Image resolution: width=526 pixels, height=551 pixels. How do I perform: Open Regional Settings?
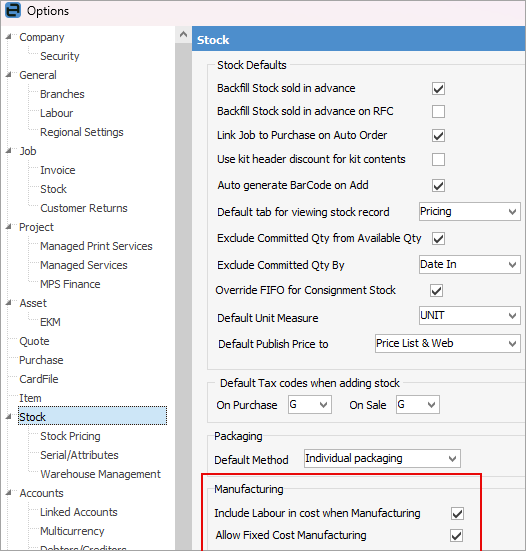click(82, 132)
